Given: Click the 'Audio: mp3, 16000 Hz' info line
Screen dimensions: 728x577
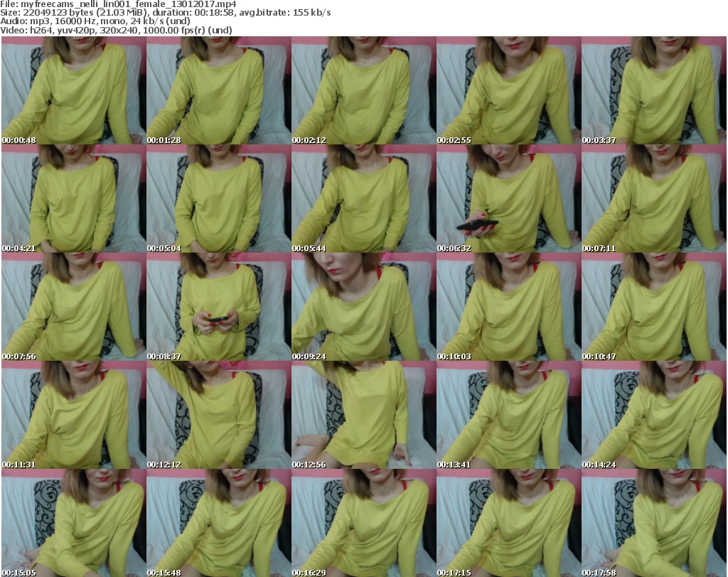Looking at the screenshot, I should (95, 21).
